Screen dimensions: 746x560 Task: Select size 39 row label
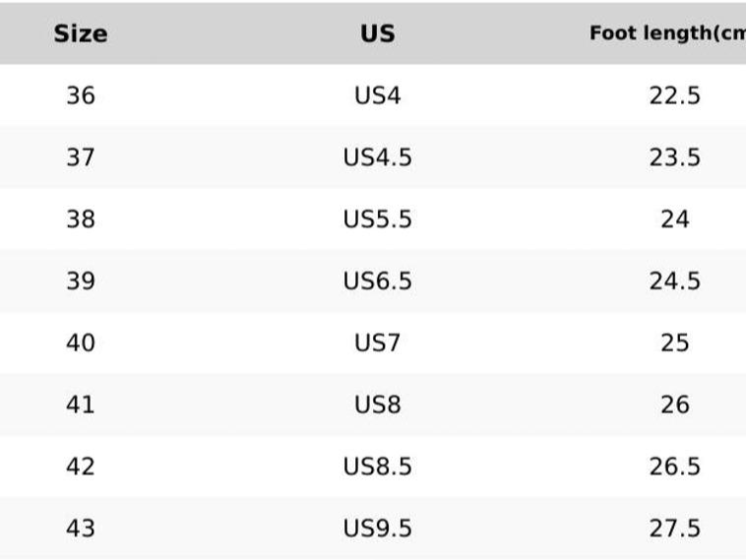81,280
